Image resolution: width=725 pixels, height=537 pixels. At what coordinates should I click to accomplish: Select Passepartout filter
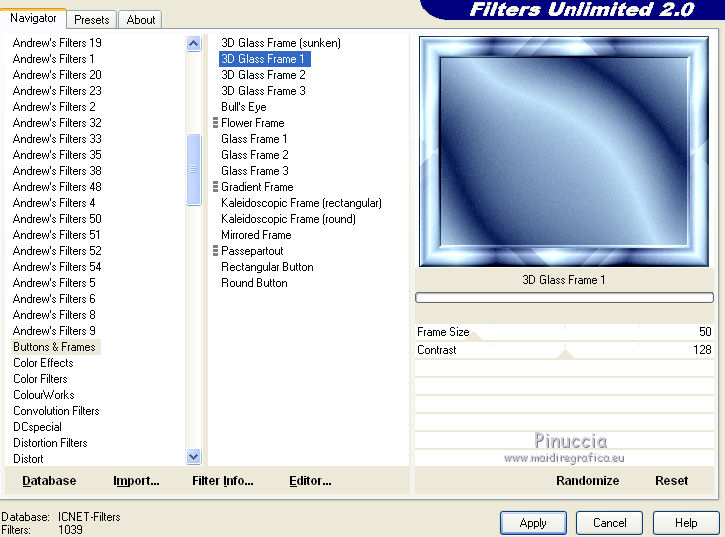[252, 251]
